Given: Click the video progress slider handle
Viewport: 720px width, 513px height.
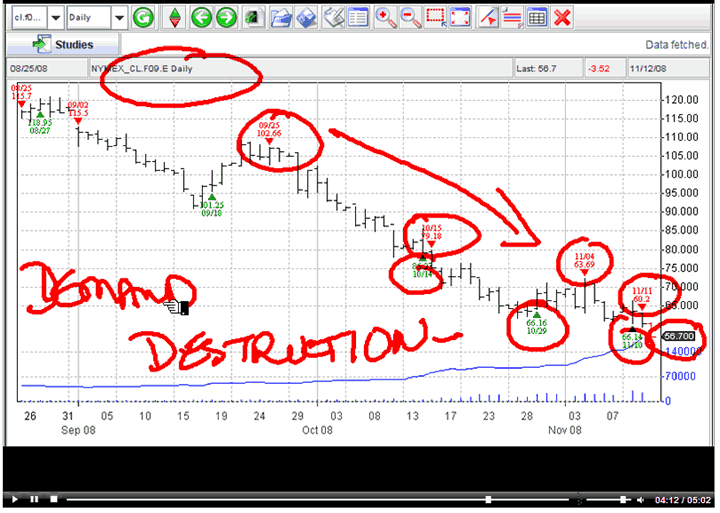Looking at the screenshot, I should coord(489,499).
